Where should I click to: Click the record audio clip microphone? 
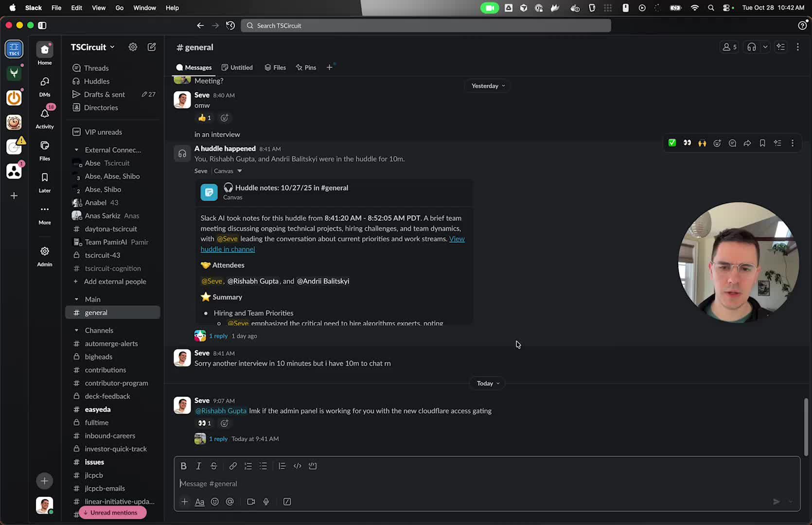(x=266, y=502)
